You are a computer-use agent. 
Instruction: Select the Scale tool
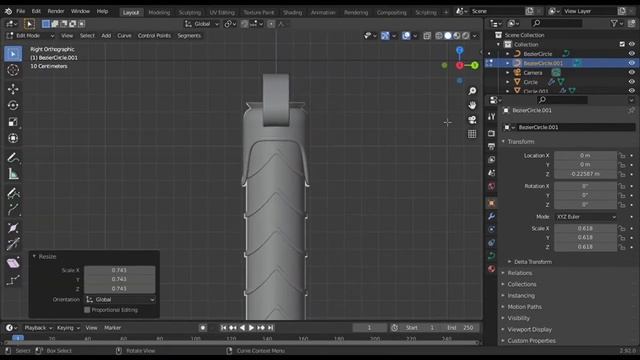click(x=13, y=122)
